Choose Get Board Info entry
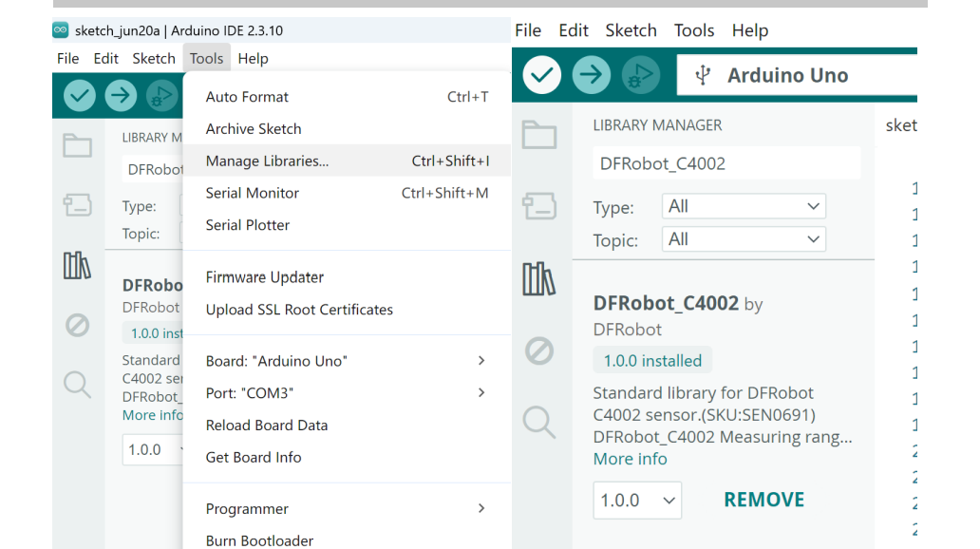Image resolution: width=980 pixels, height=549 pixels. (347, 457)
